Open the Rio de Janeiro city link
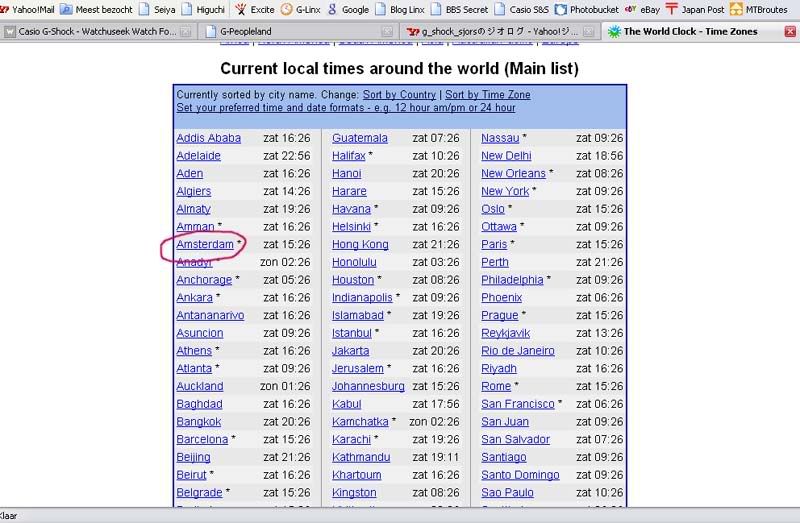This screenshot has width=800, height=523. [518, 351]
